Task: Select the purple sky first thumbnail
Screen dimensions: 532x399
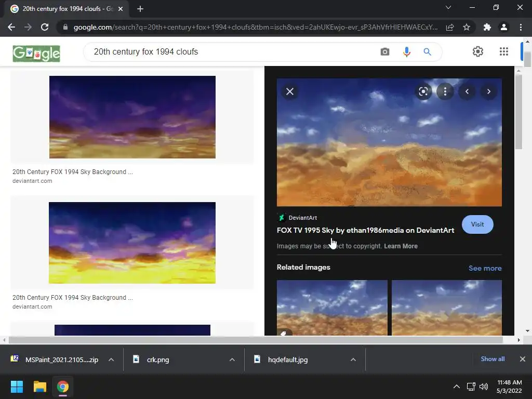Action: click(132, 117)
